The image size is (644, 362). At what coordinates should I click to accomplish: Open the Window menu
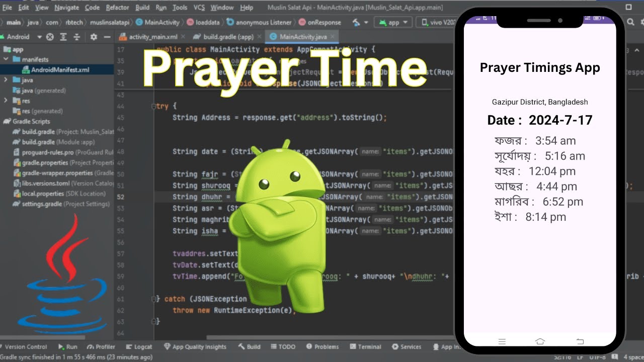pos(222,8)
